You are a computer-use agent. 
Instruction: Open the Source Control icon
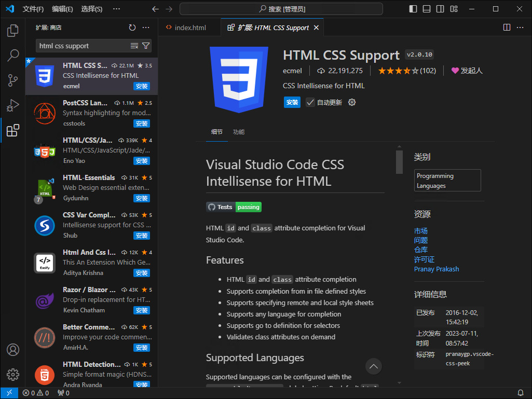click(12, 79)
